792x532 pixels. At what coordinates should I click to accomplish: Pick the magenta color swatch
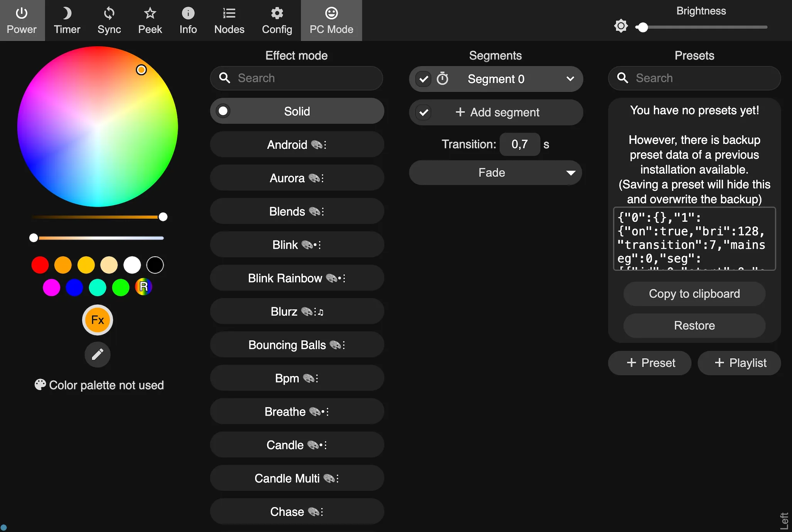pos(51,288)
